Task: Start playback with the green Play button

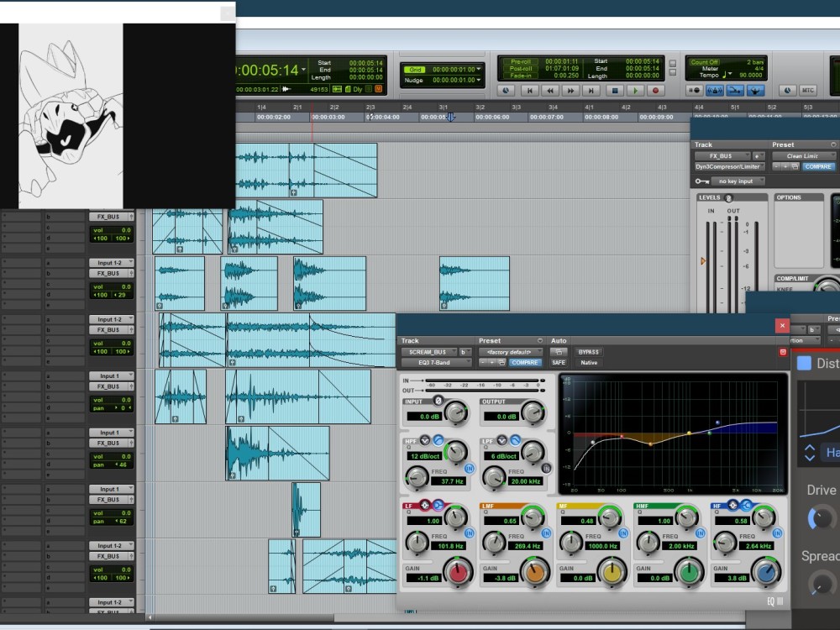Action: (635, 91)
